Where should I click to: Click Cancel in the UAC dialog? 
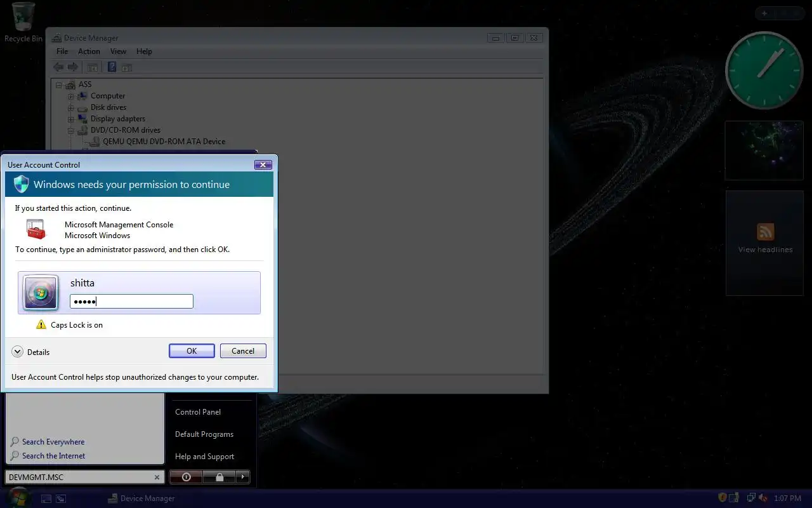tap(243, 351)
